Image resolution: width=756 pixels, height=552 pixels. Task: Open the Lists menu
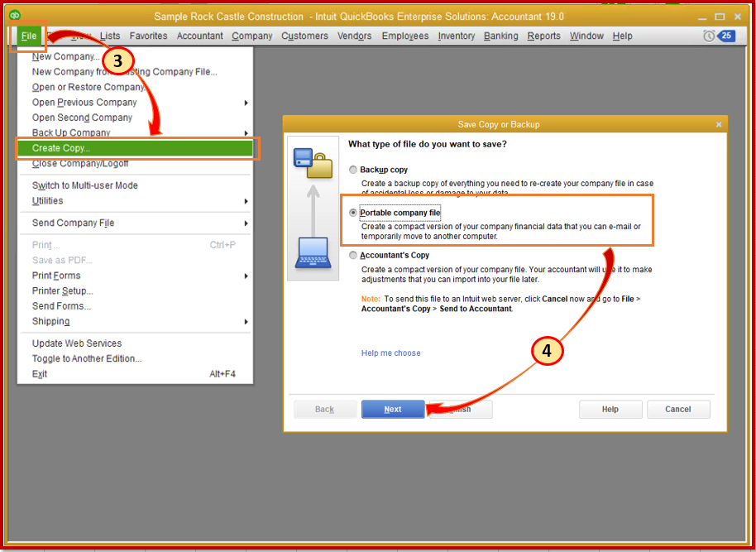tap(110, 36)
